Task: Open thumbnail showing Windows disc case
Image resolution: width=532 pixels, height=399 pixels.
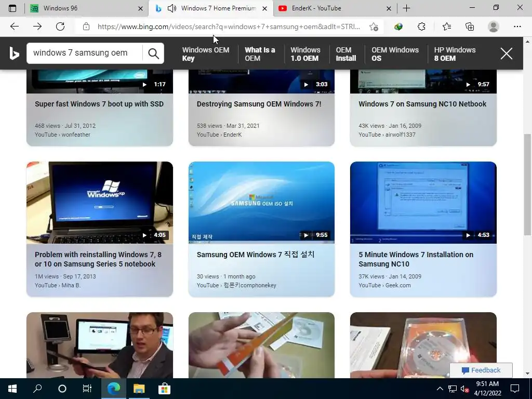Action: [x=423, y=345]
